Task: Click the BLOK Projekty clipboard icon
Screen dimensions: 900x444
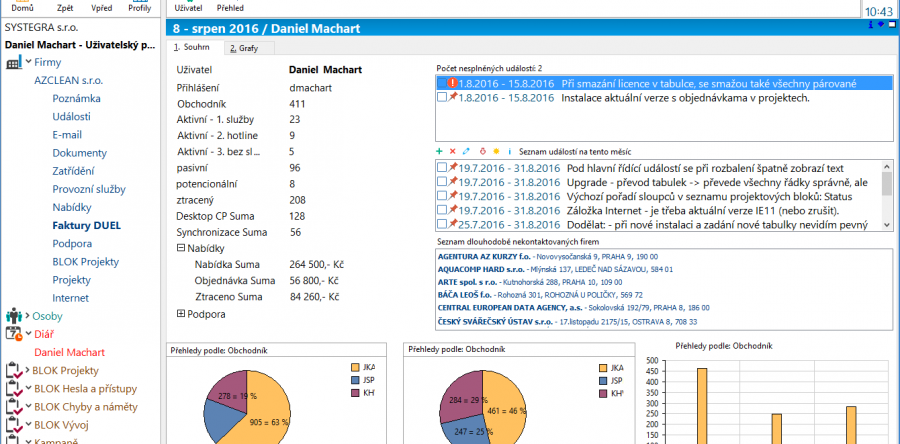Action: 14,370
